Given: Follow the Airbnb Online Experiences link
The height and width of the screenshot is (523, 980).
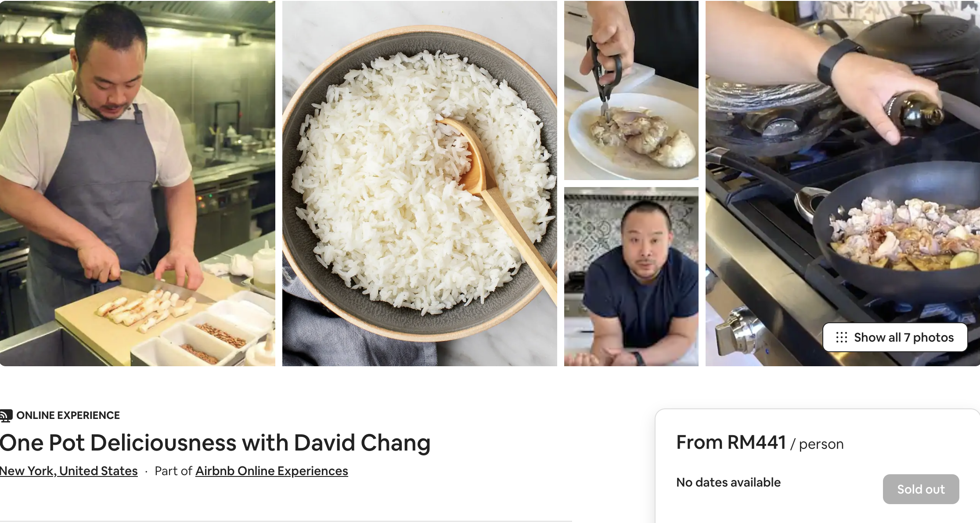Looking at the screenshot, I should pos(272,471).
